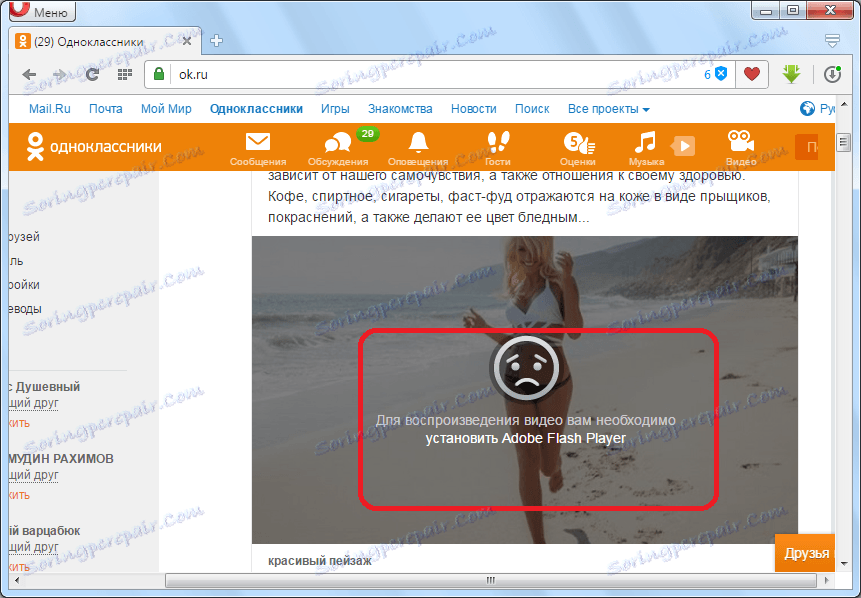Expand the Все проекты dropdown

[x=608, y=109]
